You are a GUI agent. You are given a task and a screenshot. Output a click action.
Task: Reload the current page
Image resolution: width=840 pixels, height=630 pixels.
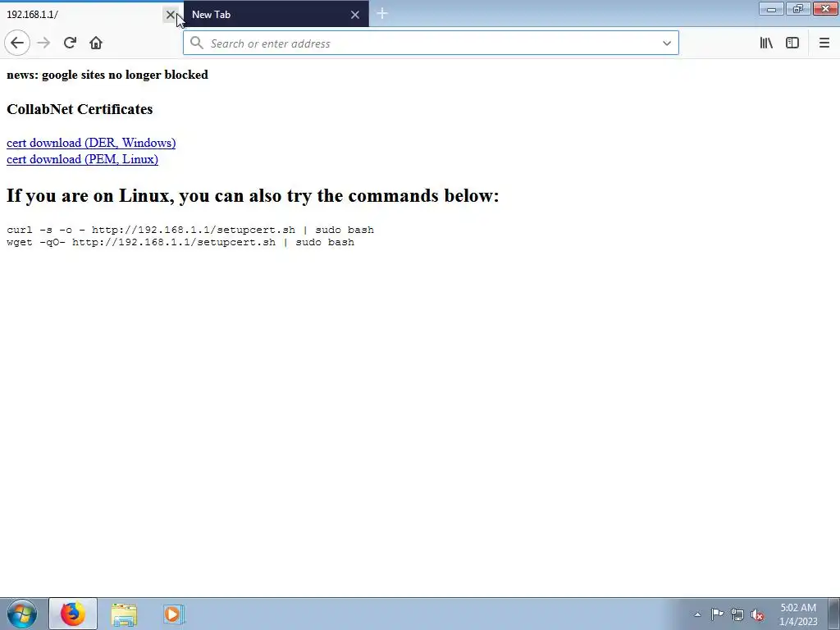pos(70,43)
